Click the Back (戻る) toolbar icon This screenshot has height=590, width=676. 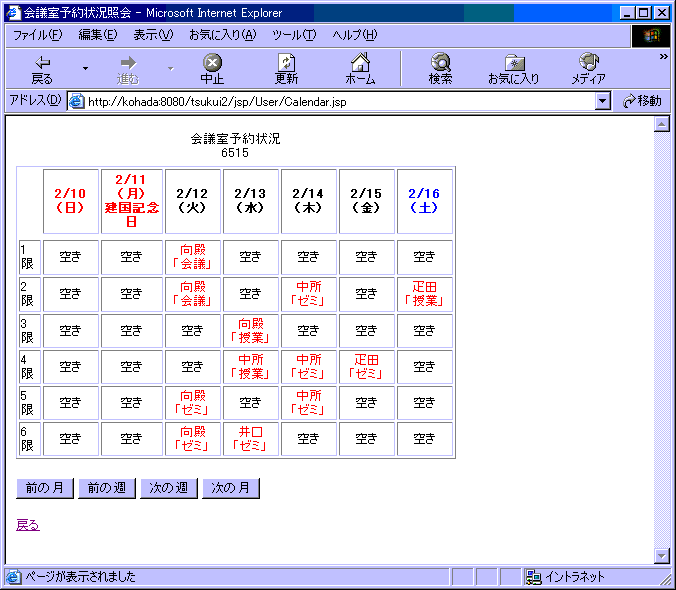(x=42, y=63)
